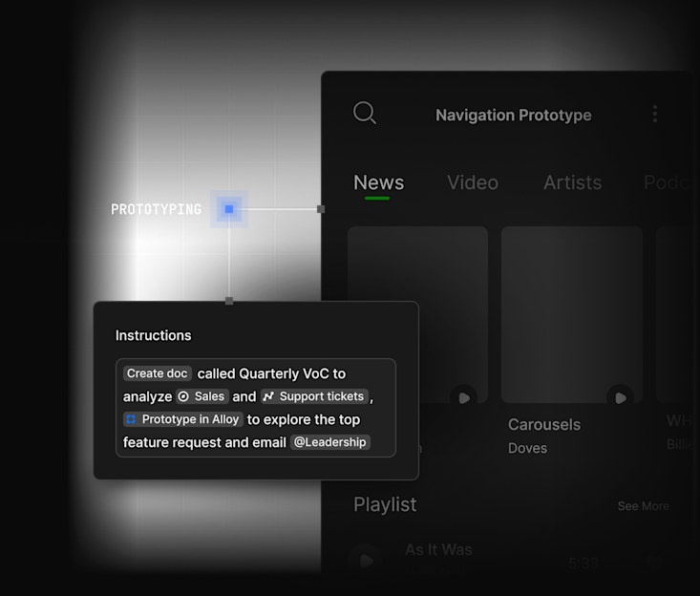Click the search magnifier icon

pos(365,113)
